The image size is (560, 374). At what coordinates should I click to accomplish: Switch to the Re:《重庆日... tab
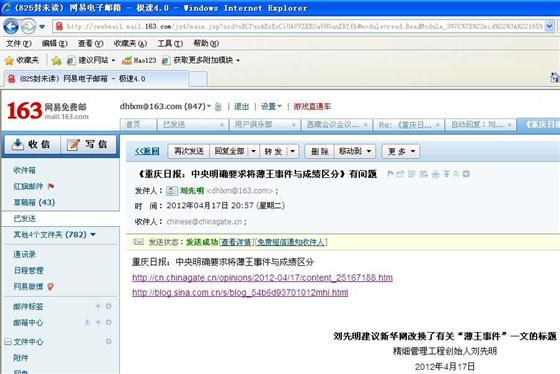(x=405, y=125)
